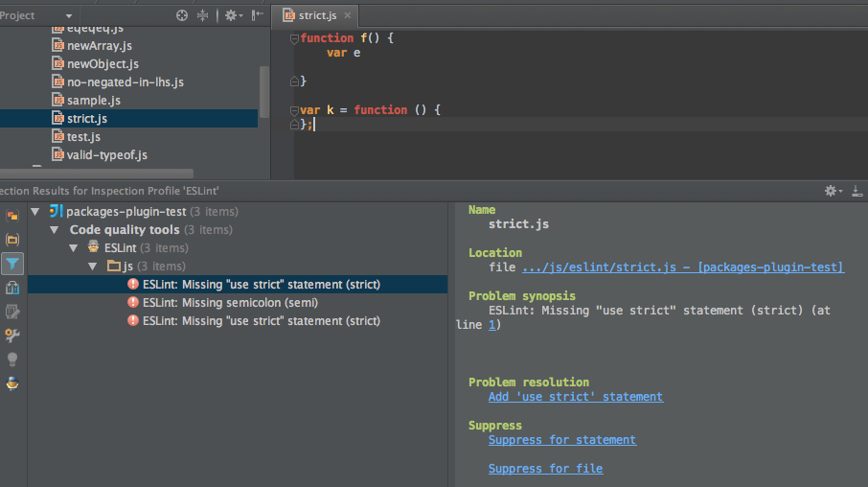Click the Suppress for file link
Image resolution: width=868 pixels, height=487 pixels.
545,469
